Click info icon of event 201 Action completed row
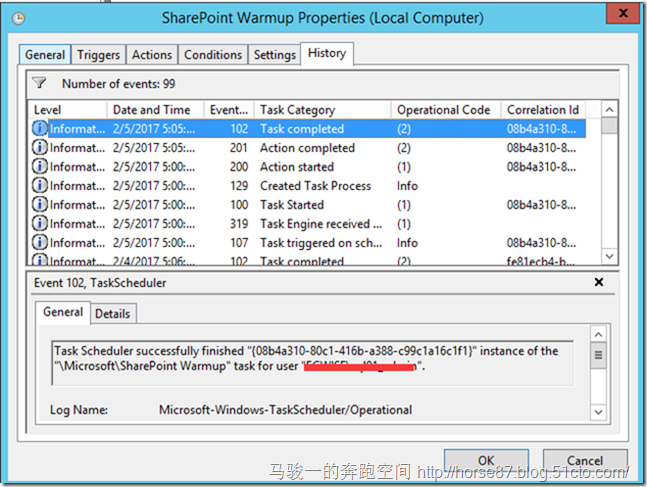The height and width of the screenshot is (487, 647). tap(40, 147)
